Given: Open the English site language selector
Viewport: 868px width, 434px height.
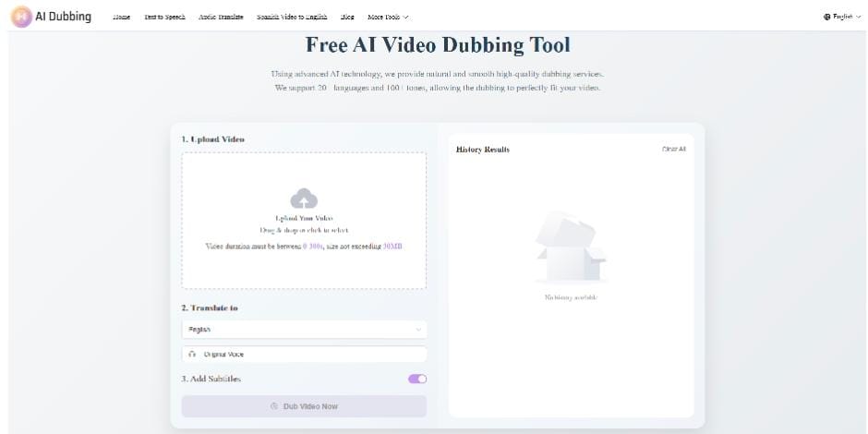Looking at the screenshot, I should (x=841, y=17).
